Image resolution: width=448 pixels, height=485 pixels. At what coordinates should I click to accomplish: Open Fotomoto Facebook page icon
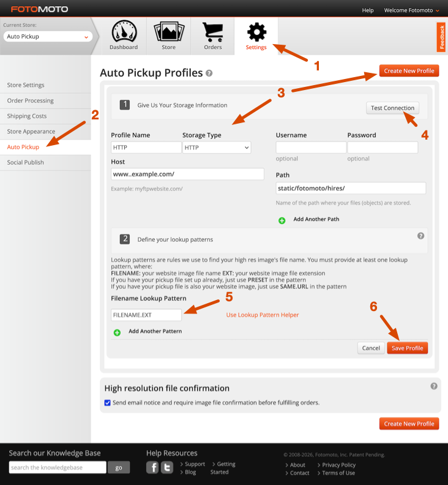[x=152, y=467]
